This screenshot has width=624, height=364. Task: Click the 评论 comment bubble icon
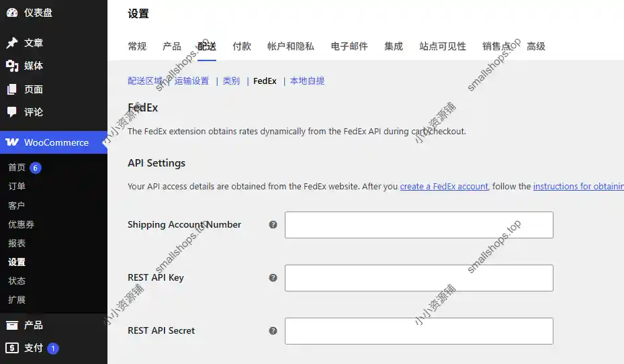(x=12, y=111)
